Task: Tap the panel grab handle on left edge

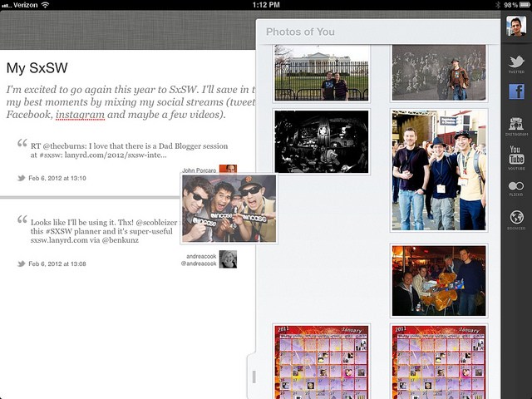Action: pyautogui.click(x=254, y=377)
